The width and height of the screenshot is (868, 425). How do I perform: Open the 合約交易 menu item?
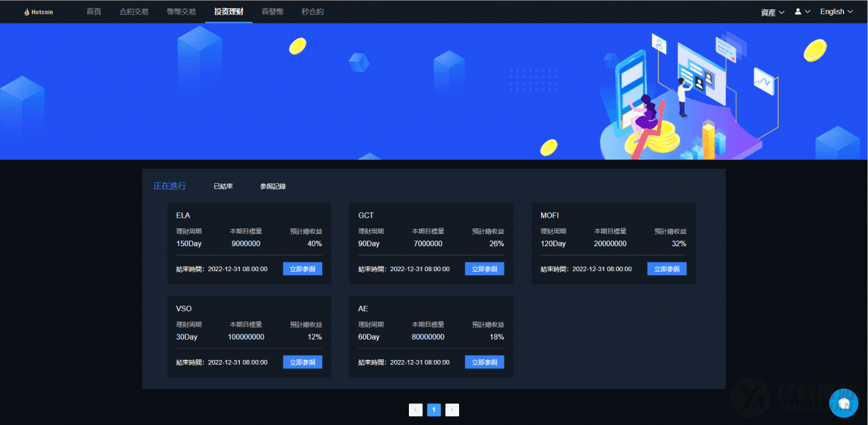point(134,11)
